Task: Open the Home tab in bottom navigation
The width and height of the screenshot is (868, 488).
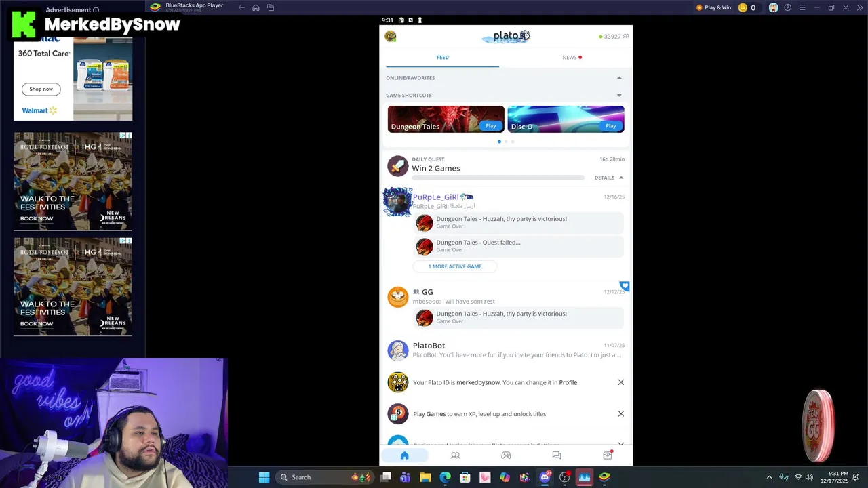Action: coord(405,455)
